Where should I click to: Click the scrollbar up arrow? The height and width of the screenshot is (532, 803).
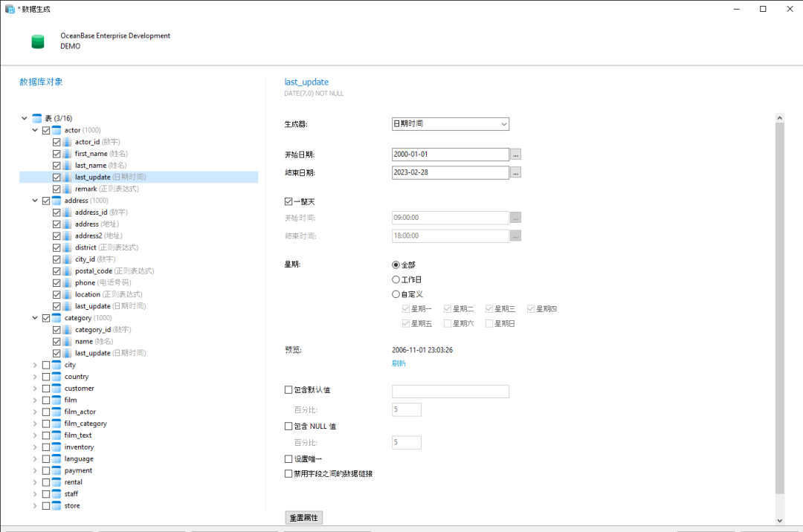pyautogui.click(x=779, y=117)
